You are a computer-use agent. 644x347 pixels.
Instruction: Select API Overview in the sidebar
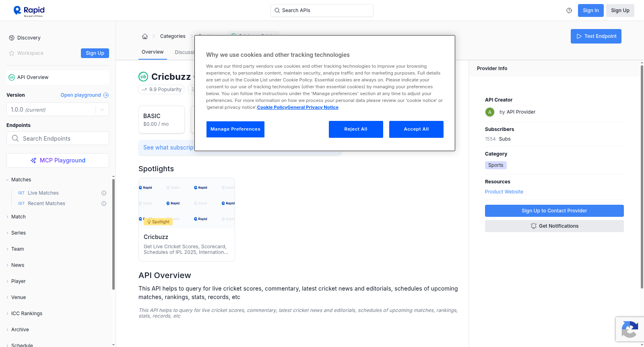click(x=58, y=77)
